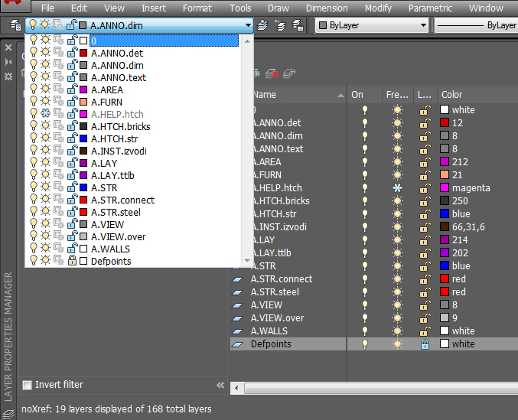518x420 pixels.
Task: Toggle lock for A.ANNO.det in dropdown list
Action: click(72, 53)
